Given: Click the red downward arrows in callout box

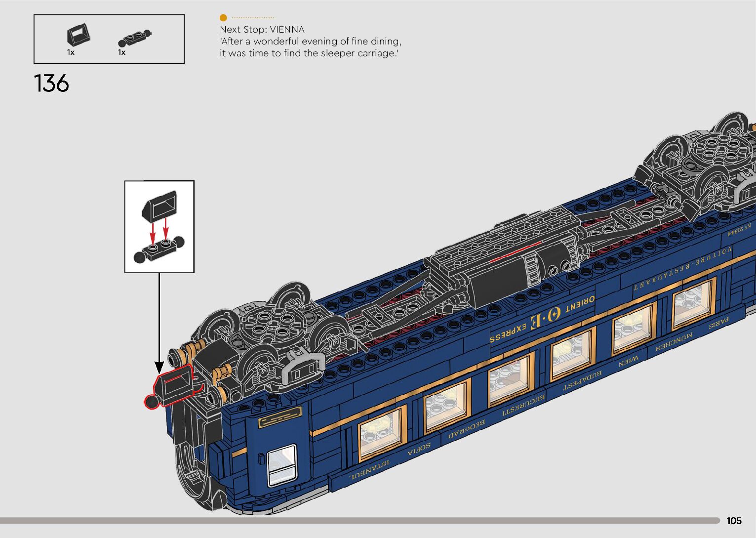Looking at the screenshot, I should [159, 229].
